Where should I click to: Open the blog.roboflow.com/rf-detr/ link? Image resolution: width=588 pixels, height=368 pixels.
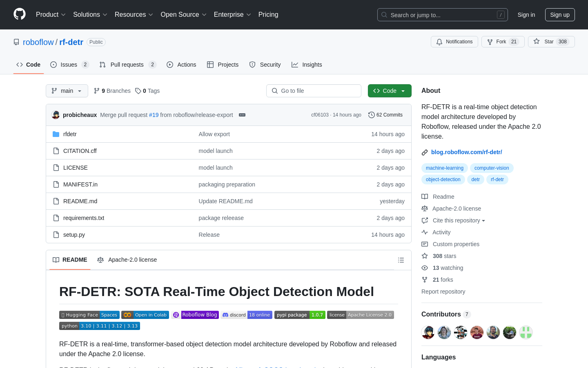467,152
